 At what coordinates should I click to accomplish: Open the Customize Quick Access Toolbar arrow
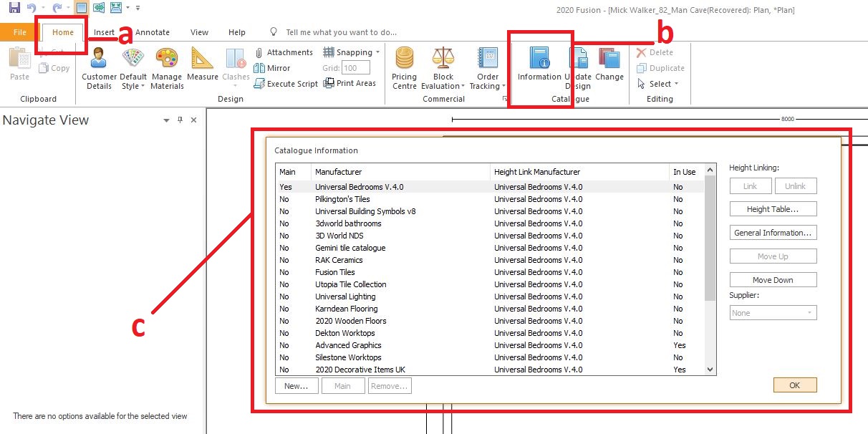coord(138,8)
